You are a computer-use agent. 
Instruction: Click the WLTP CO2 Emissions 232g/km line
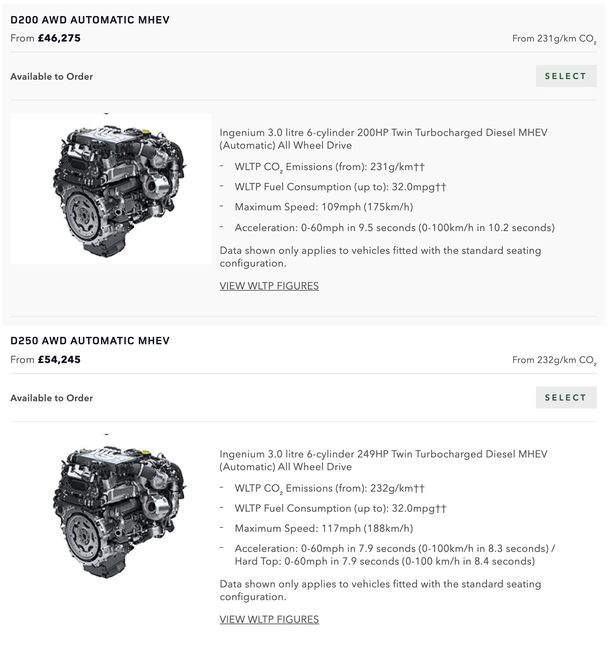pos(330,488)
